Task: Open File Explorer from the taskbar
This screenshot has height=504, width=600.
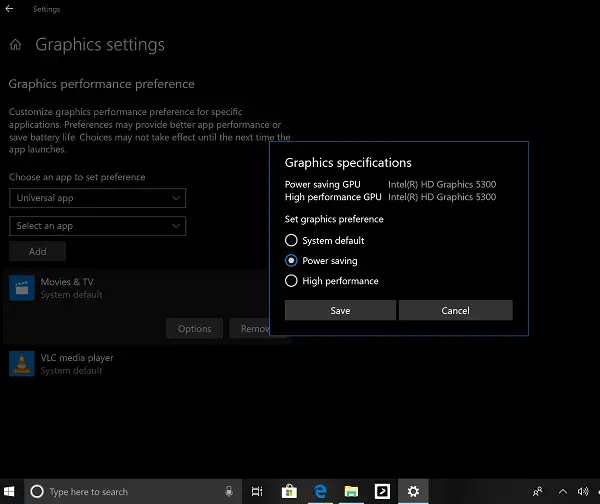Action: point(351,491)
